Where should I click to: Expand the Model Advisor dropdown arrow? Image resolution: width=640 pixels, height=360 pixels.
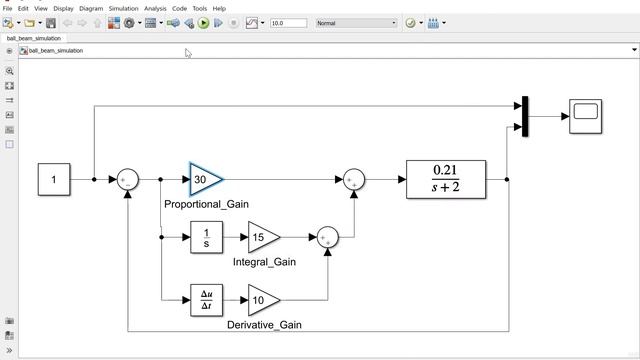421,23
